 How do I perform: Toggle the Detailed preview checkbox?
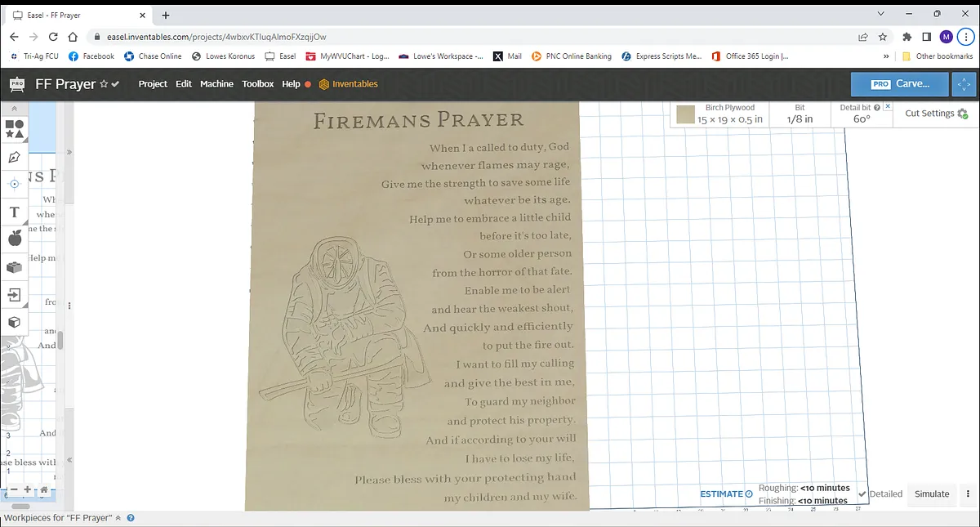tap(862, 494)
